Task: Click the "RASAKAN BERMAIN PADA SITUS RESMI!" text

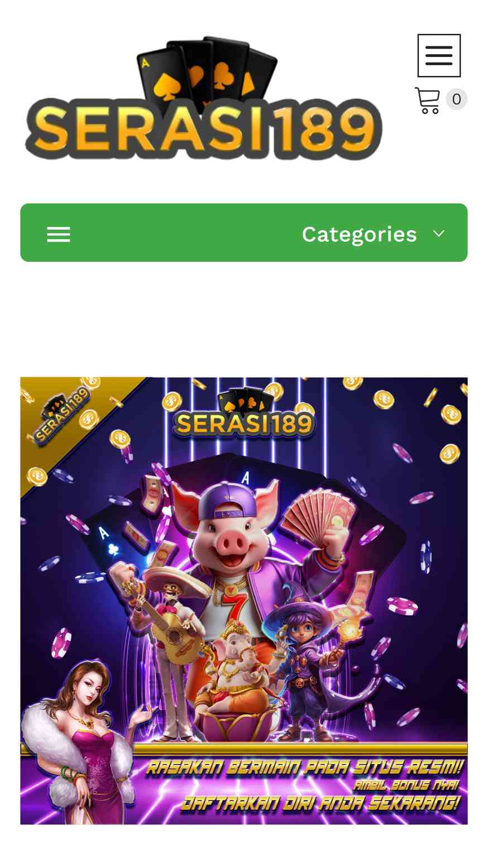Action: [x=305, y=767]
